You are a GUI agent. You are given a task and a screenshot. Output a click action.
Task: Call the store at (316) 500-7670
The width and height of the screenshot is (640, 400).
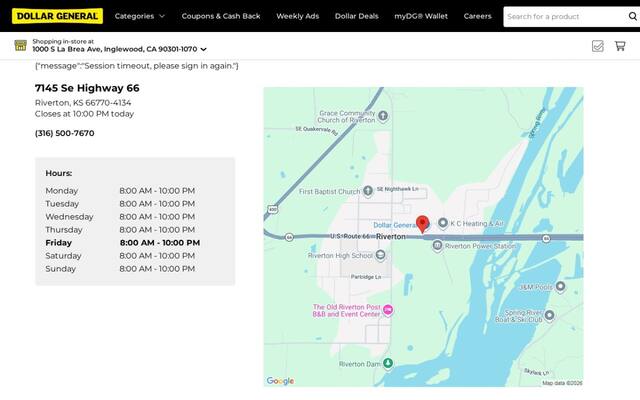tap(64, 133)
